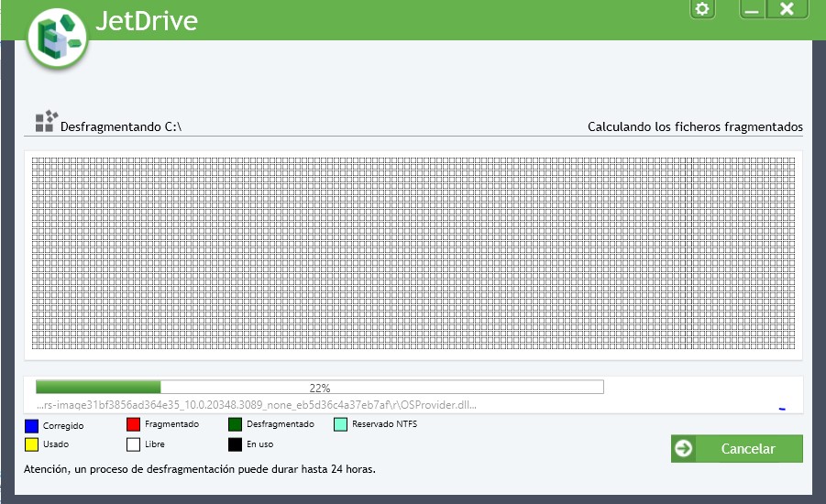Minimize the JetDrive window
The width and height of the screenshot is (826, 504).
pyautogui.click(x=752, y=9)
